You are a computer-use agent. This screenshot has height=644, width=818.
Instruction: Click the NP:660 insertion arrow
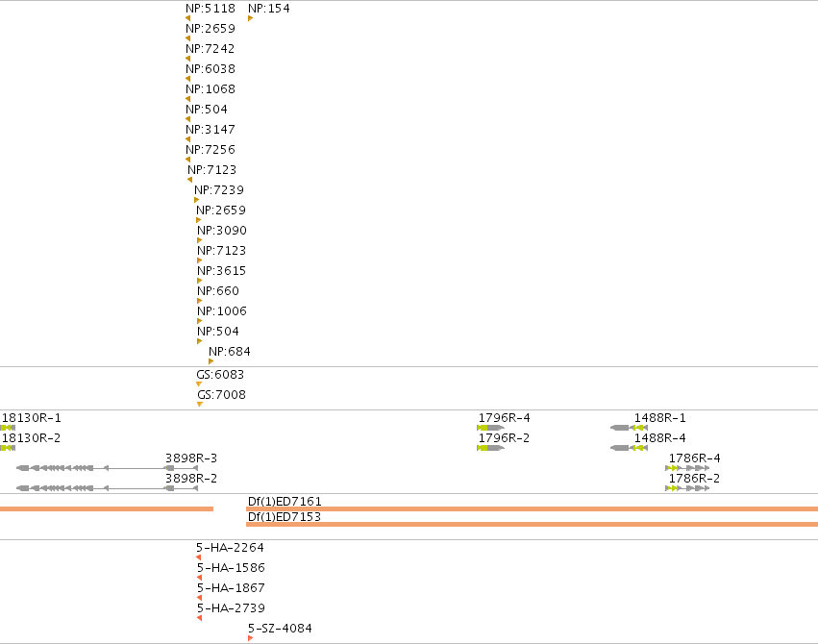(199, 301)
